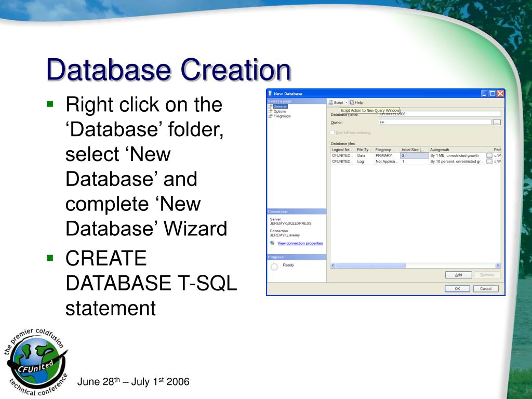Select the Filegroups page
This screenshot has width=532, height=399.
coord(282,116)
